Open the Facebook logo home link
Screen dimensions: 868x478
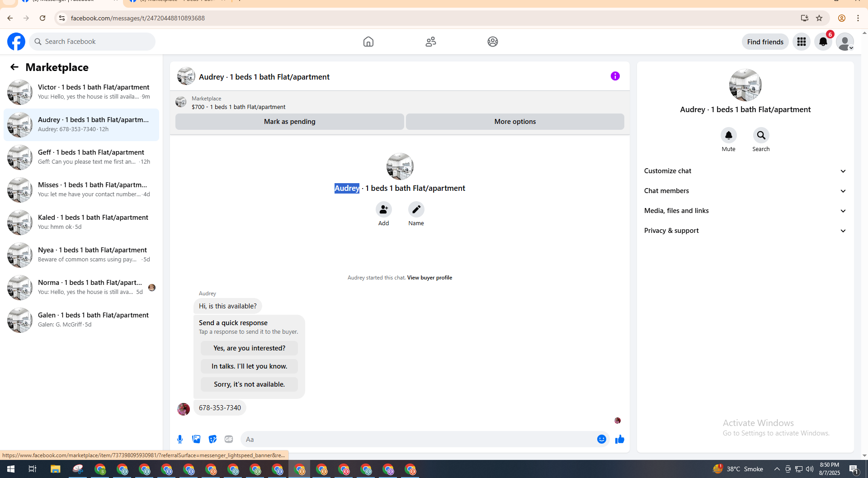(x=16, y=42)
